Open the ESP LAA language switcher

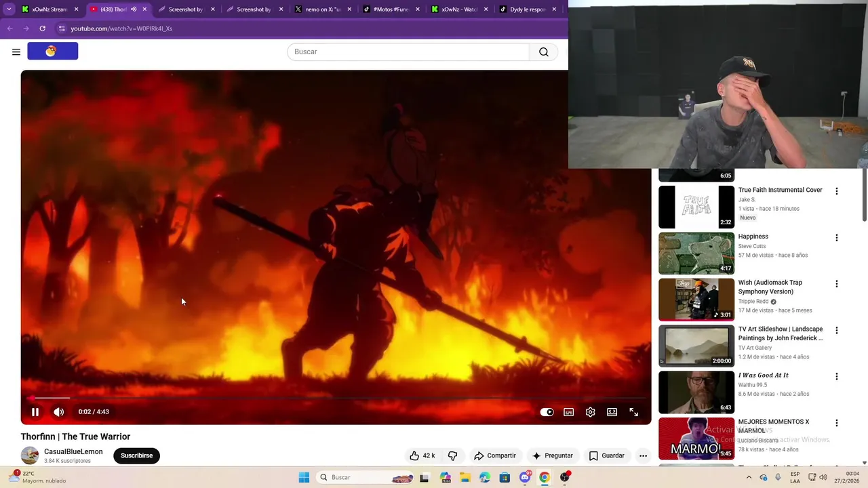tap(795, 477)
